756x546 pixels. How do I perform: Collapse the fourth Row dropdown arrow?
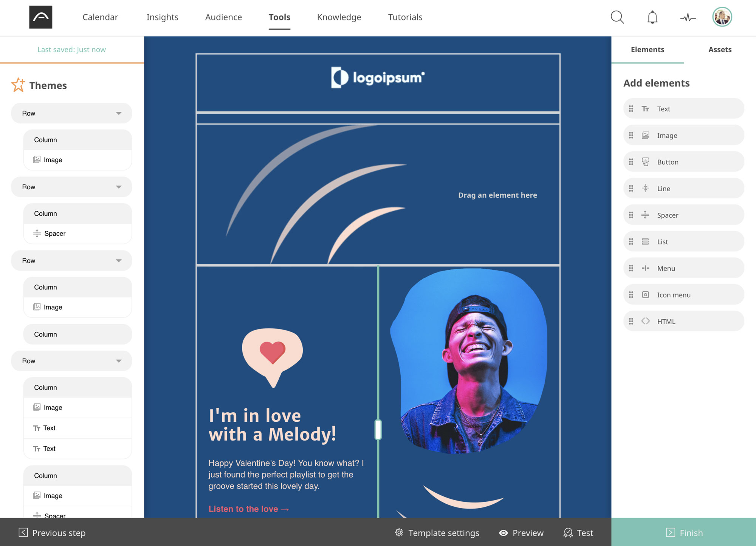click(119, 361)
